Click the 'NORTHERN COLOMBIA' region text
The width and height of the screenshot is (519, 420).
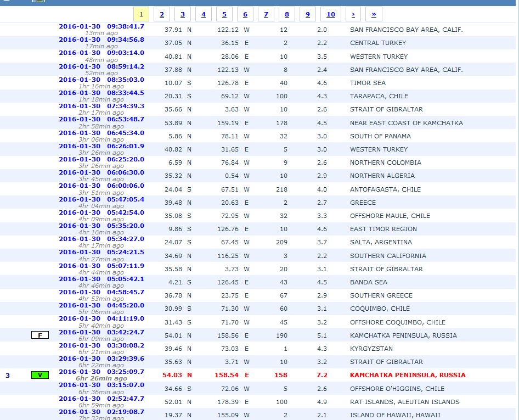(x=386, y=163)
